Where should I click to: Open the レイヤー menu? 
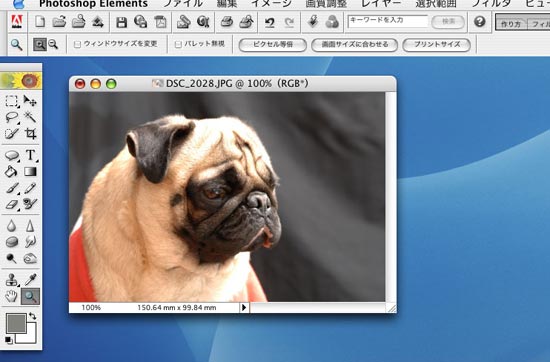click(381, 4)
